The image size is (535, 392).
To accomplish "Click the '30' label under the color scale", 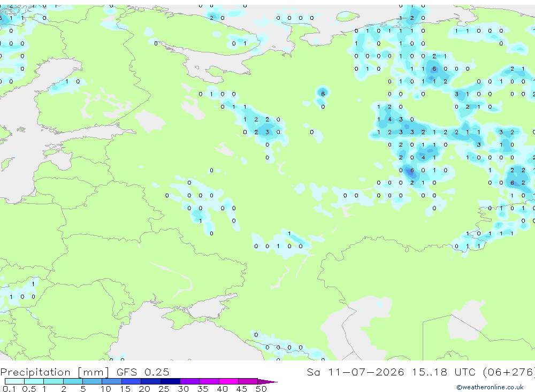I will tap(183, 389).
